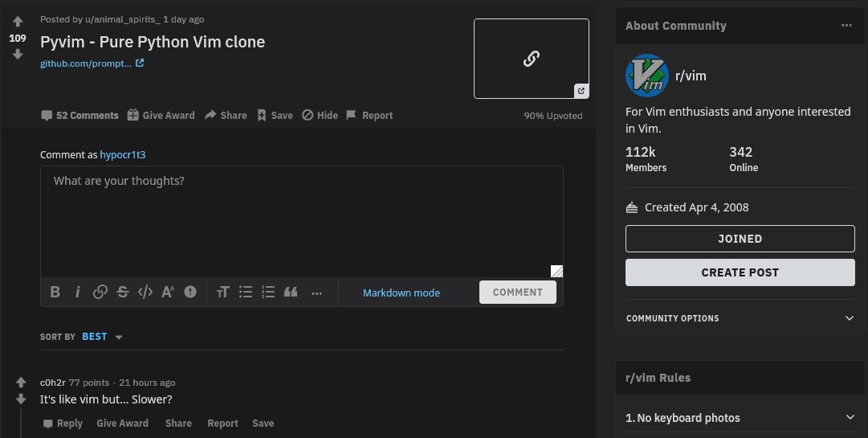Save the Pyvim post
This screenshot has width=868, height=438.
(x=275, y=115)
